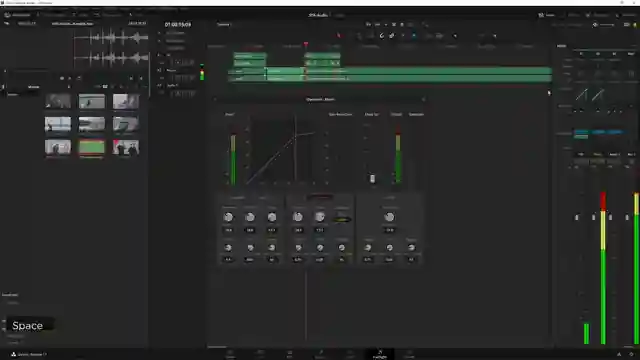Click the Audio 3 channel fader in the Mixer
Image resolution: width=640 pixels, height=360 pixels.
tap(610, 217)
